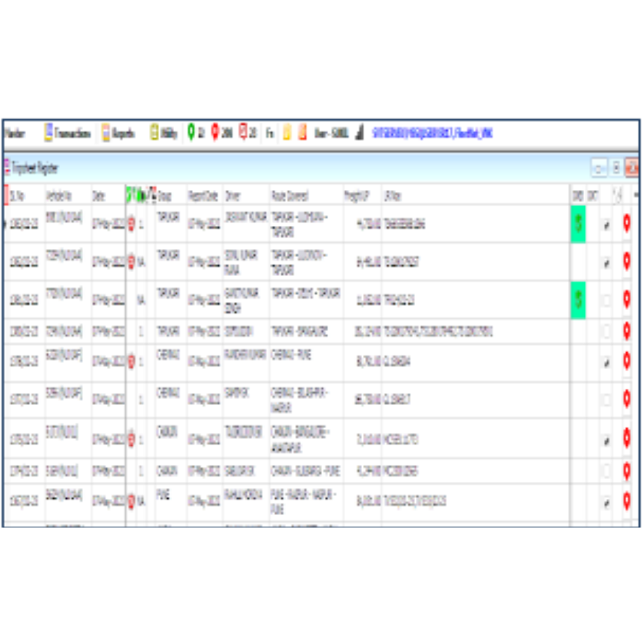Screen dimensions: 644x644
Task: Sort by Route Covered column header
Action: pyautogui.click(x=290, y=196)
